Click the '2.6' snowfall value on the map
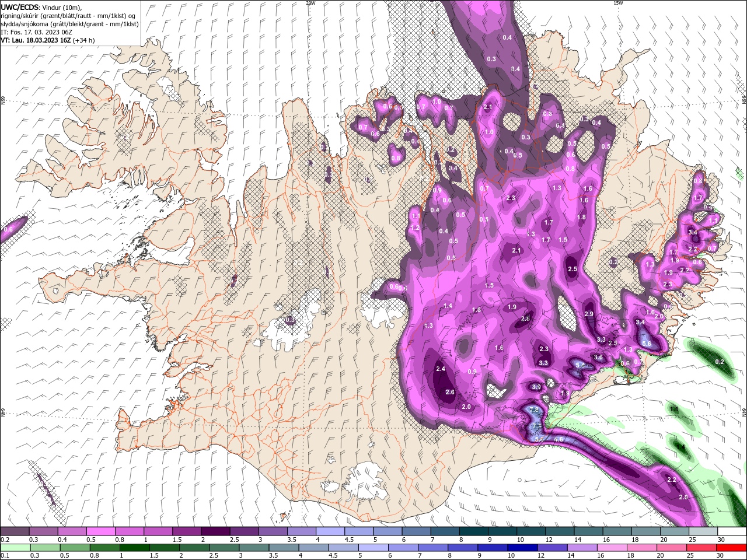Image resolution: width=747 pixels, height=560 pixels. (x=450, y=392)
